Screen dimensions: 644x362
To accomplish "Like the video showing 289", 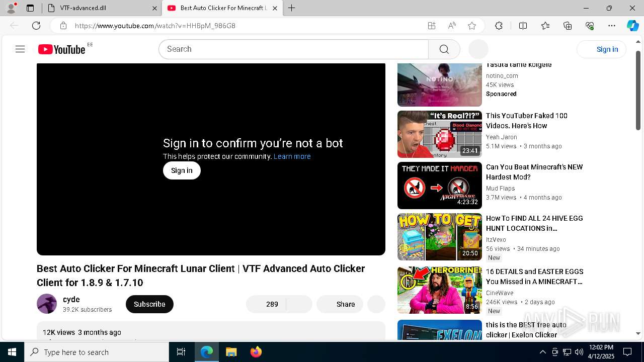I will click(x=266, y=304).
